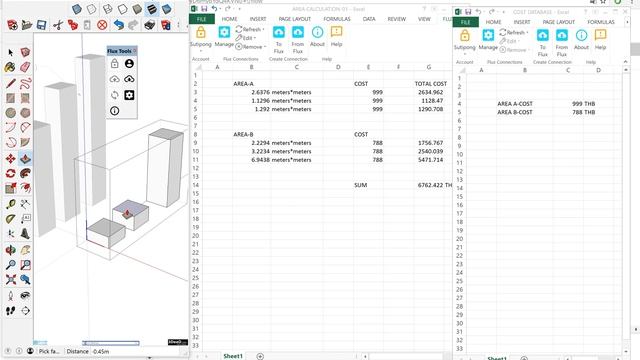Open Sutipong dropdown in Cost Database window
Image resolution: width=640 pixels, height=360 pixels.
pos(464,41)
